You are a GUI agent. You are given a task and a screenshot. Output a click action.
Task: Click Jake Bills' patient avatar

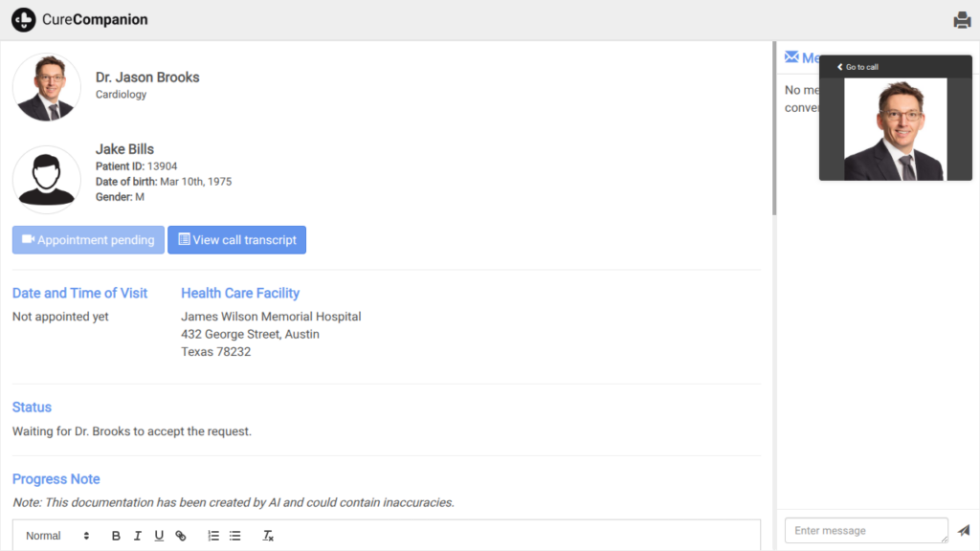click(x=47, y=179)
